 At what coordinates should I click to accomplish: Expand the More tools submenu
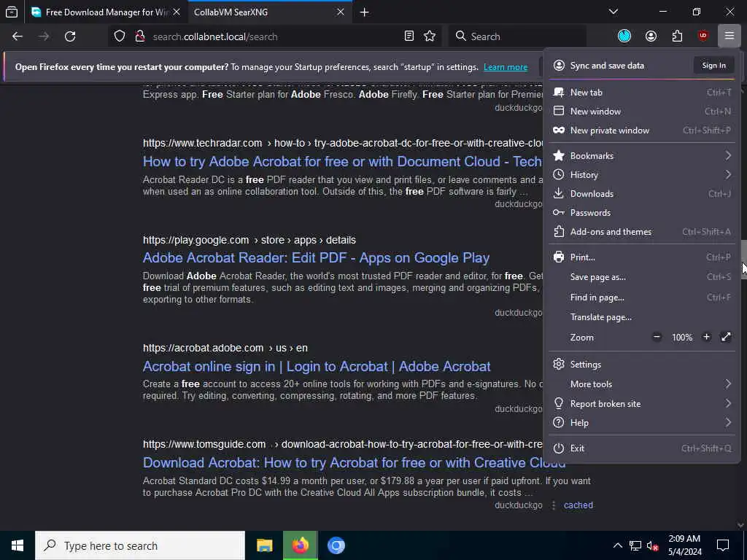coord(642,384)
